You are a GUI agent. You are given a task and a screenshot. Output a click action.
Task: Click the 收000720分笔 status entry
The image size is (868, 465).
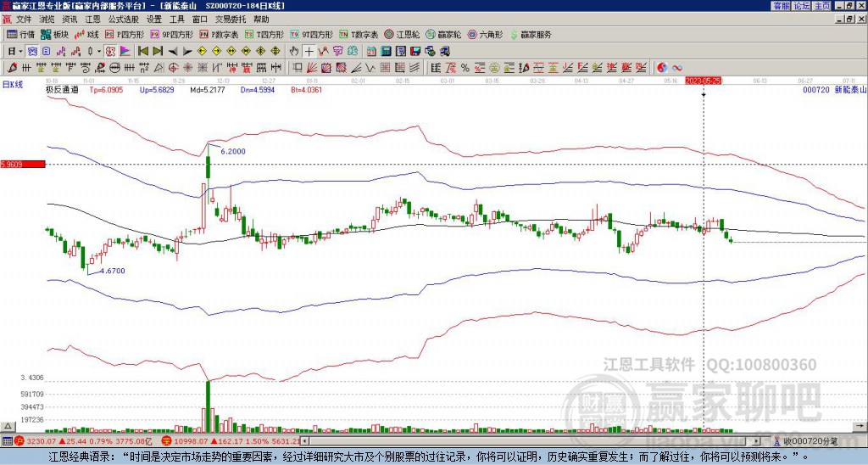806,441
